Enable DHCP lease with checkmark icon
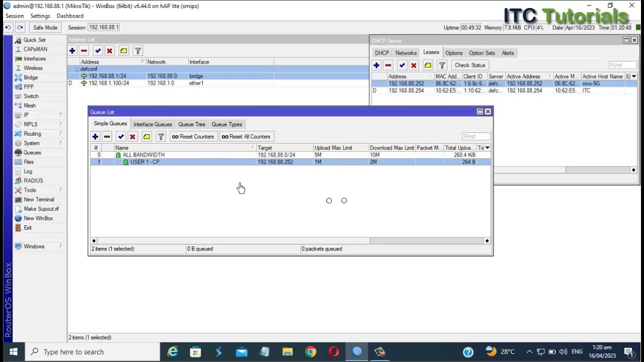 pyautogui.click(x=402, y=65)
